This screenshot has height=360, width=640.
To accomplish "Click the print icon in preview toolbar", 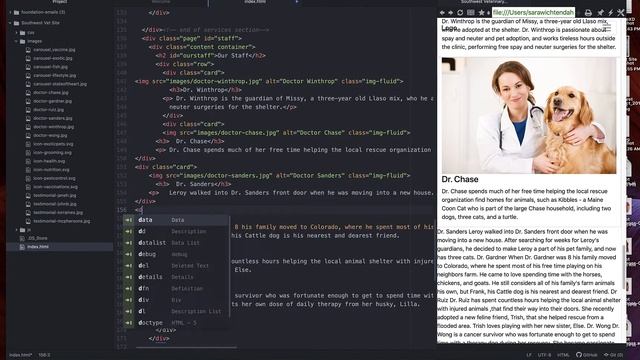I will pos(588,13).
